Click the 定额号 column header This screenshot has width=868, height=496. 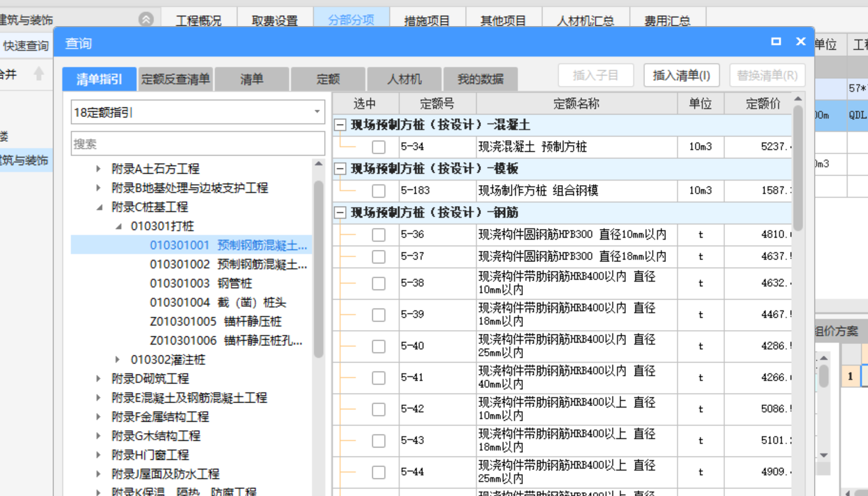(437, 104)
